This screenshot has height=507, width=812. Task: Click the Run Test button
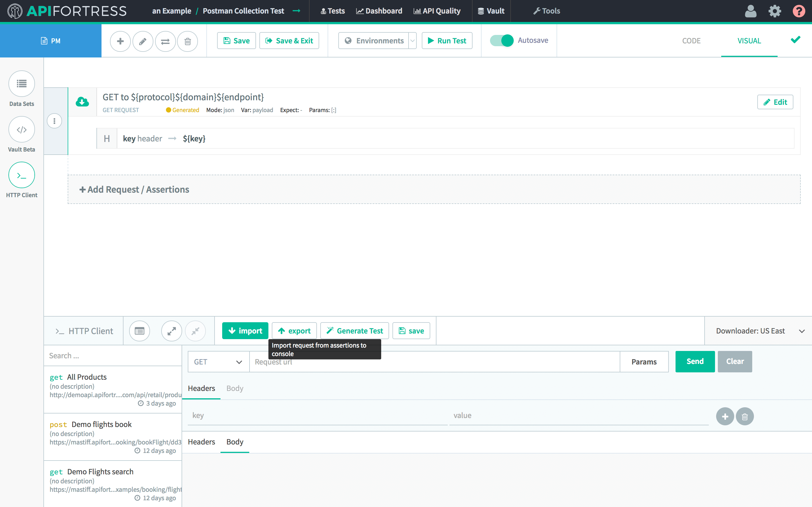[x=447, y=41]
